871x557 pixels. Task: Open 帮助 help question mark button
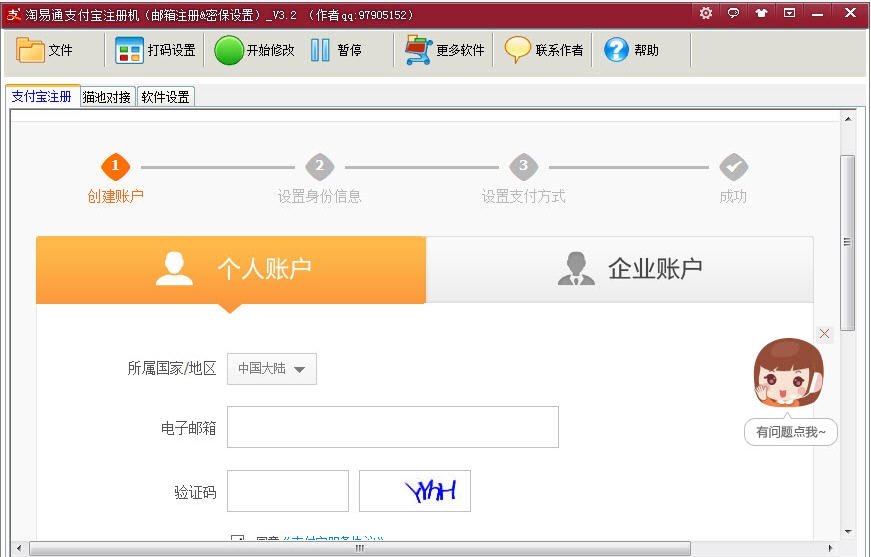tap(631, 50)
